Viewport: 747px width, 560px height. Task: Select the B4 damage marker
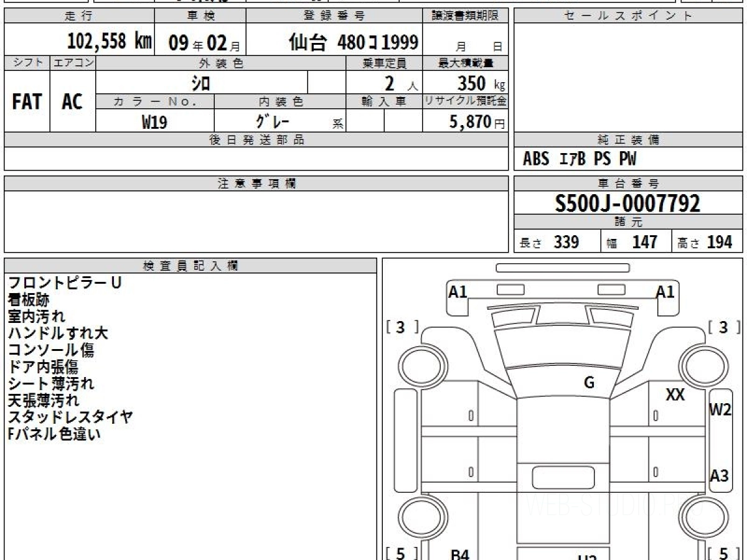tap(459, 554)
